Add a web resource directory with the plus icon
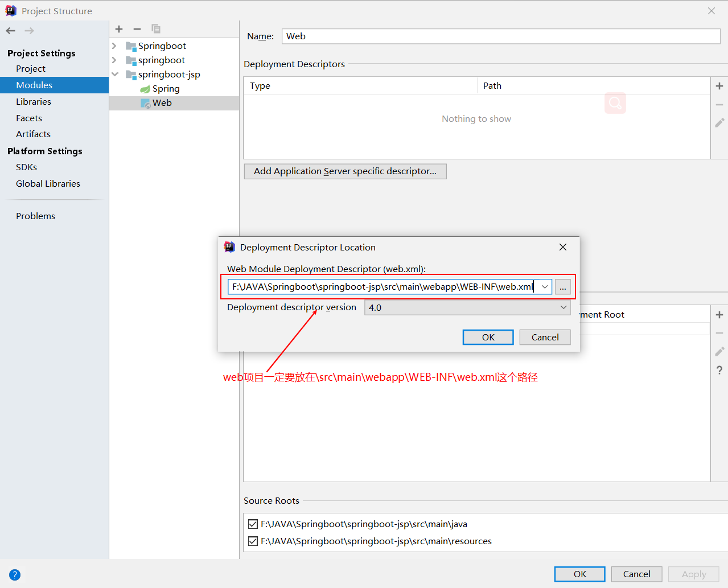728x588 pixels. click(719, 315)
